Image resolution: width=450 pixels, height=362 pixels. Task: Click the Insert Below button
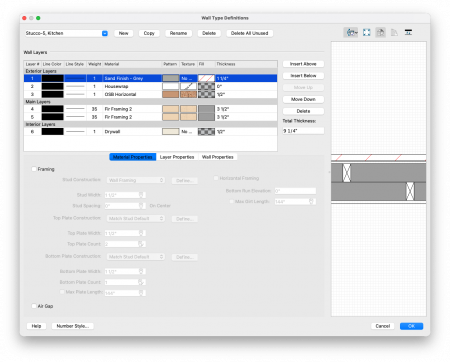tap(303, 76)
